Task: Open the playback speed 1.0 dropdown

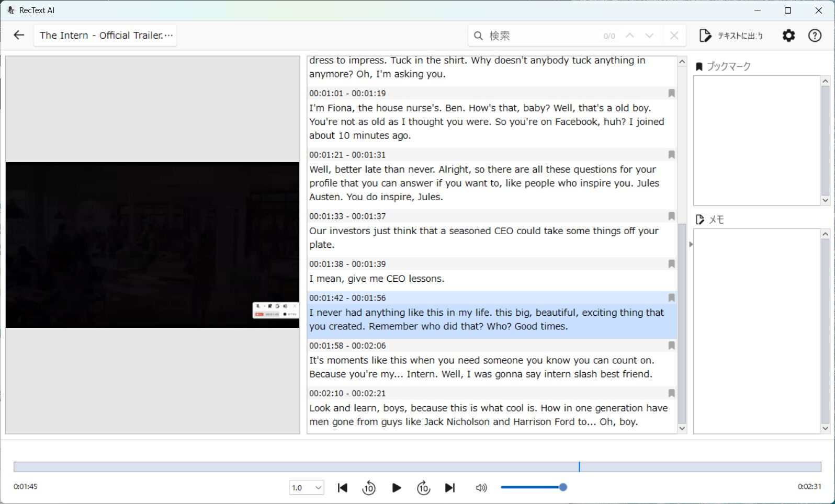Action: (x=307, y=488)
